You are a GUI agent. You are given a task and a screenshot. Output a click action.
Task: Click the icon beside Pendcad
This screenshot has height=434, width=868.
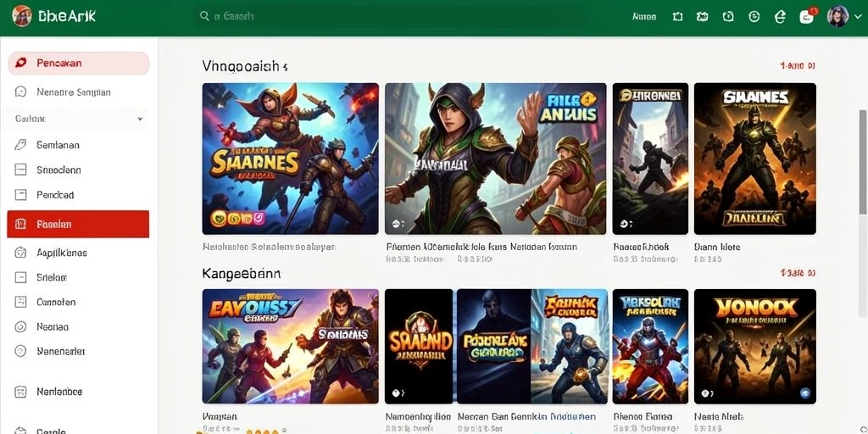click(20, 194)
